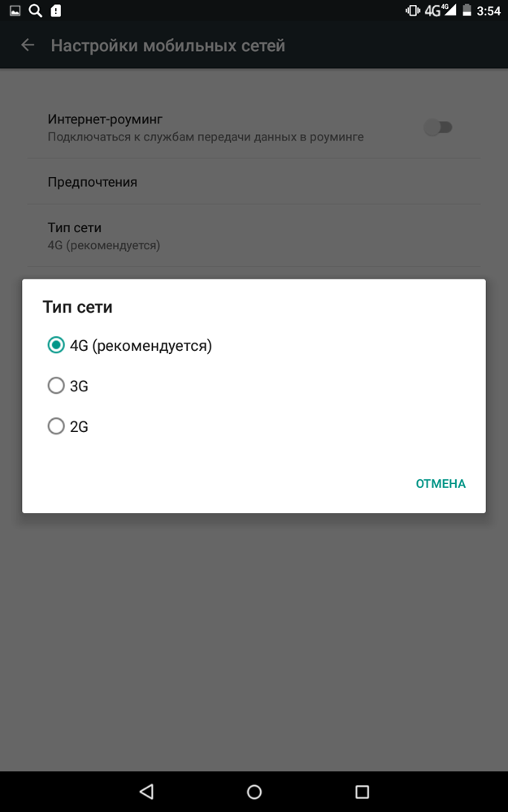Open the Тип сети setting row
The height and width of the screenshot is (812, 508).
tap(254, 235)
